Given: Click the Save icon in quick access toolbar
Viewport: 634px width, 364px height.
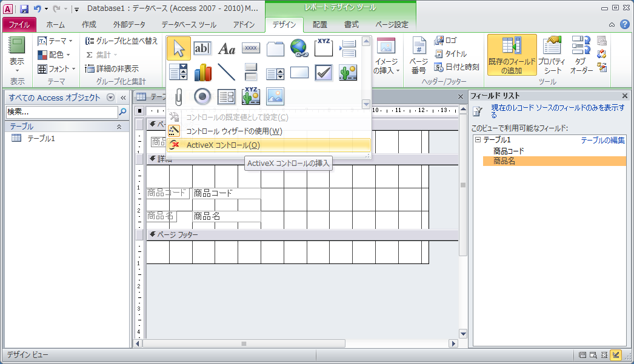Looking at the screenshot, I should point(24,8).
